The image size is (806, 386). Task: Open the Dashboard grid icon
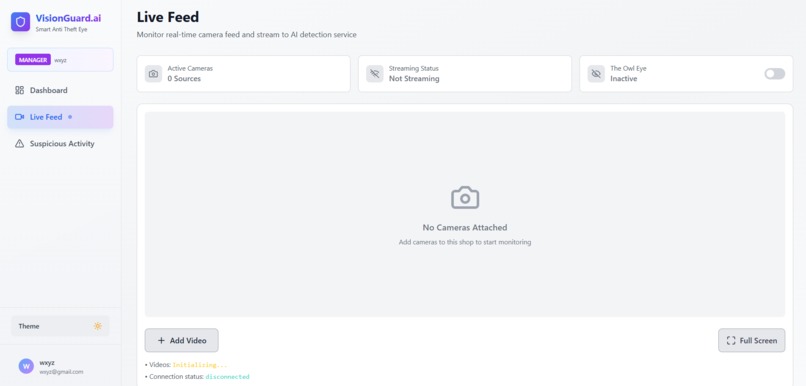[x=20, y=90]
